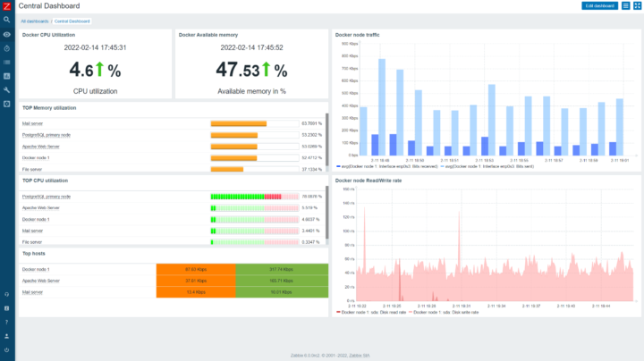Open the Services clock icon menu
This screenshot has width=644, height=361.
pyautogui.click(x=6, y=48)
